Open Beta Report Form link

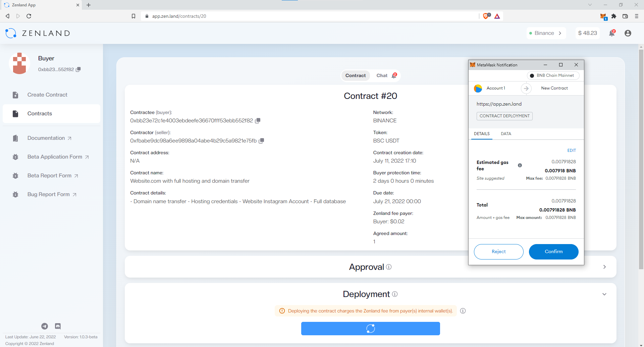[x=51, y=176]
